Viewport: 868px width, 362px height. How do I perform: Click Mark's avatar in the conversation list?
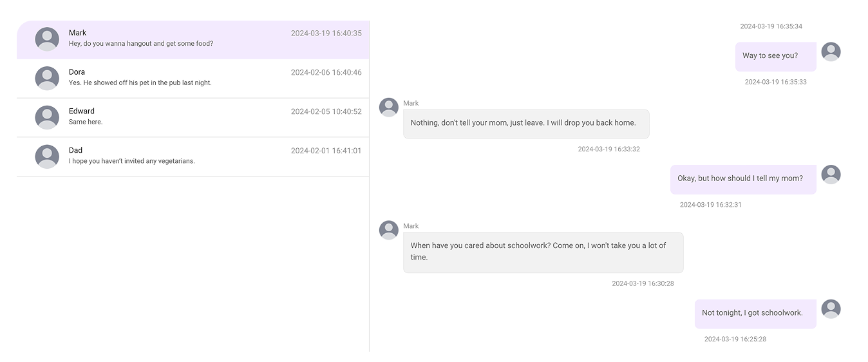pos(47,39)
